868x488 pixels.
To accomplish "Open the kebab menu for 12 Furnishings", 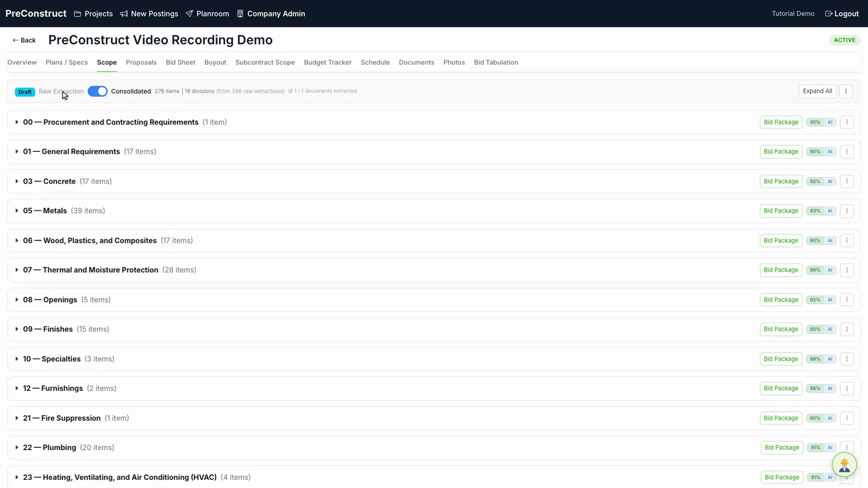I will [847, 388].
